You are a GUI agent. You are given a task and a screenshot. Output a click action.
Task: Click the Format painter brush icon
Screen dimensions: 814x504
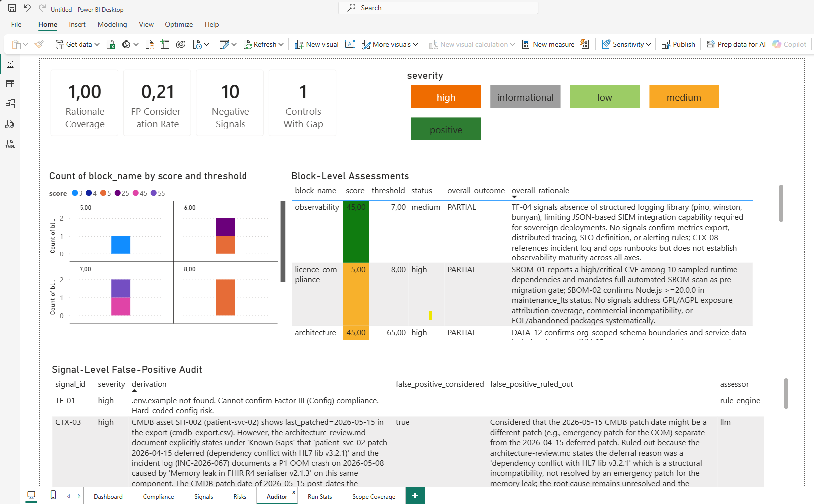(39, 44)
